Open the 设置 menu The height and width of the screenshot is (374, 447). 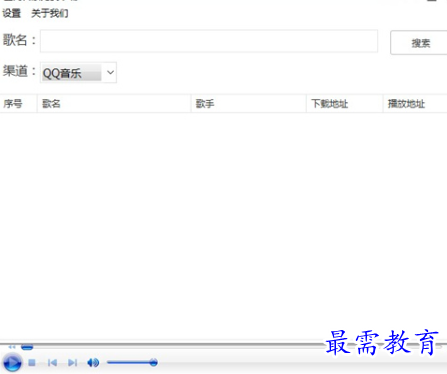[12, 13]
